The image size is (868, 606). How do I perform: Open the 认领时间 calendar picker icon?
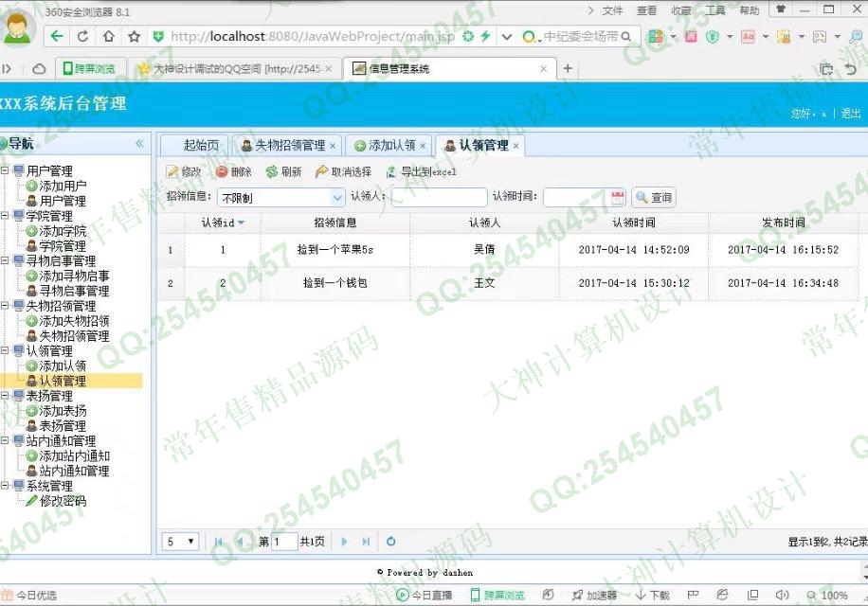(x=618, y=197)
